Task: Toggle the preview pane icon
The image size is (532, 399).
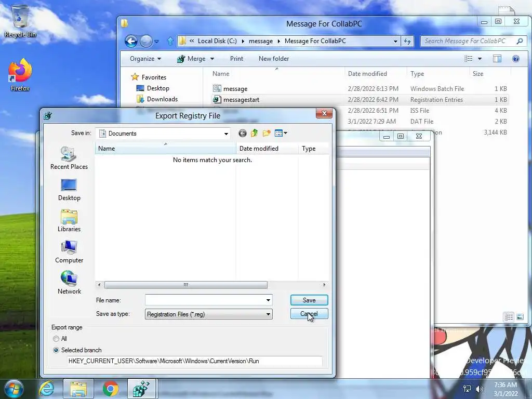Action: (x=497, y=59)
